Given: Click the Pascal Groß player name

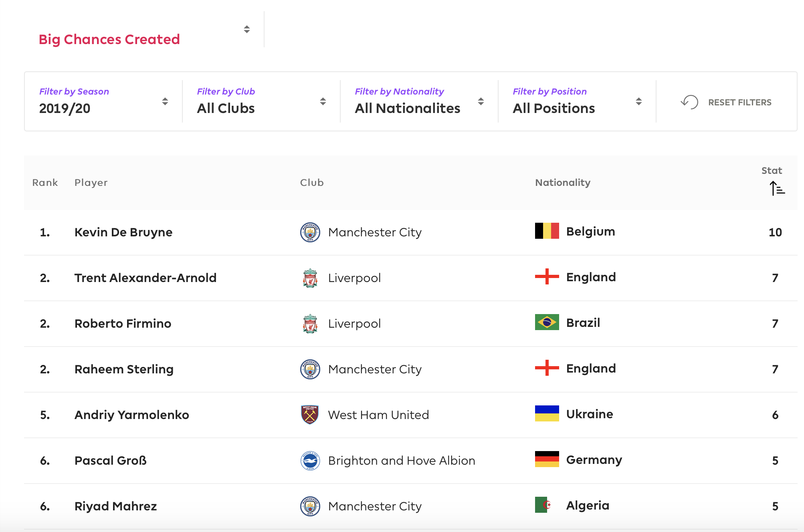Looking at the screenshot, I should 111,461.
